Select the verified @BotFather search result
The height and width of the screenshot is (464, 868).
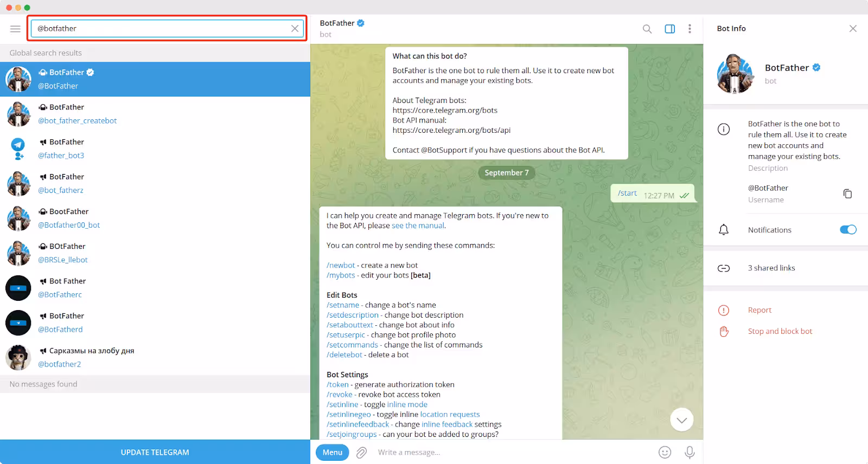tap(155, 79)
